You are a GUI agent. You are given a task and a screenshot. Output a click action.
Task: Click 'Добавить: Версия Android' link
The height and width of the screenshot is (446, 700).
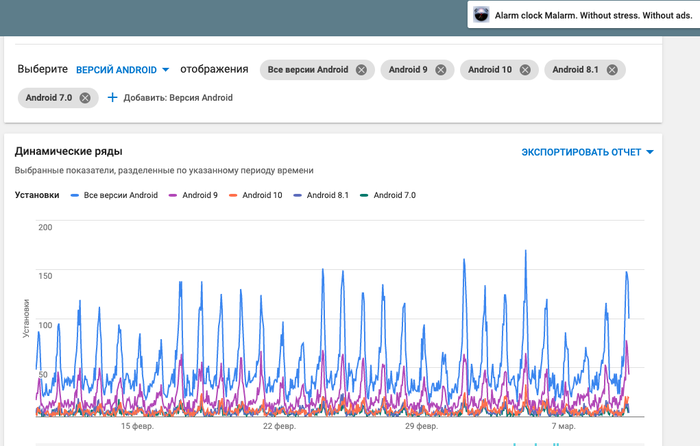tap(178, 98)
